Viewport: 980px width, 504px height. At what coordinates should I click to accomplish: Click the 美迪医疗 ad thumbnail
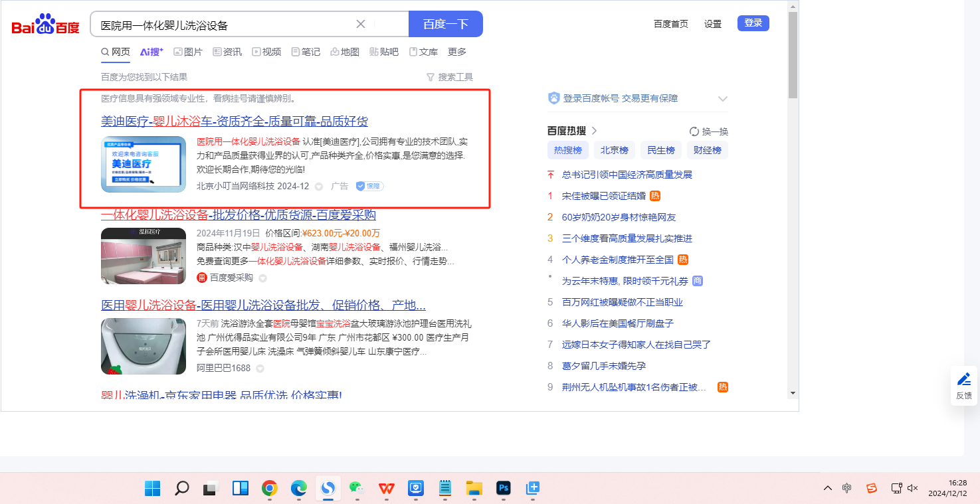click(x=144, y=164)
